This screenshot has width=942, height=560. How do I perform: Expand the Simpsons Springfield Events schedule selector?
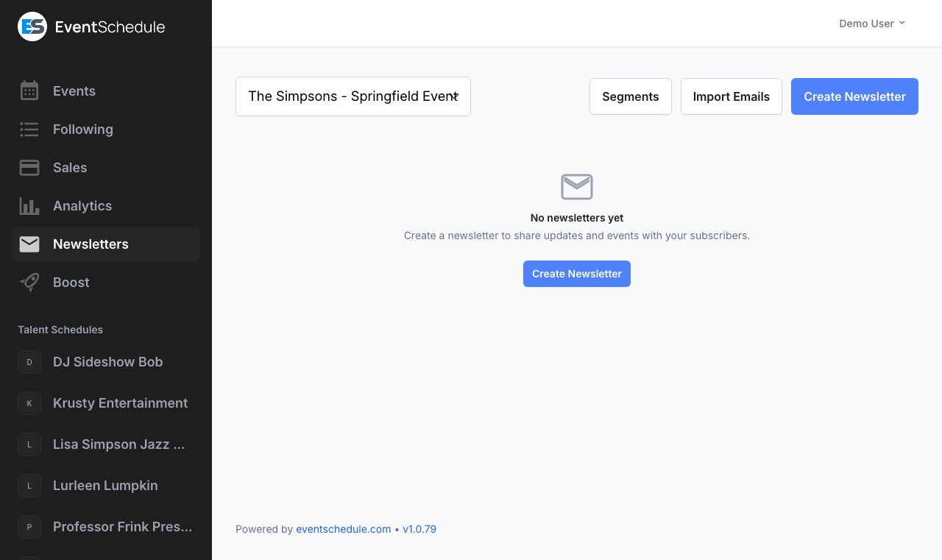353,96
